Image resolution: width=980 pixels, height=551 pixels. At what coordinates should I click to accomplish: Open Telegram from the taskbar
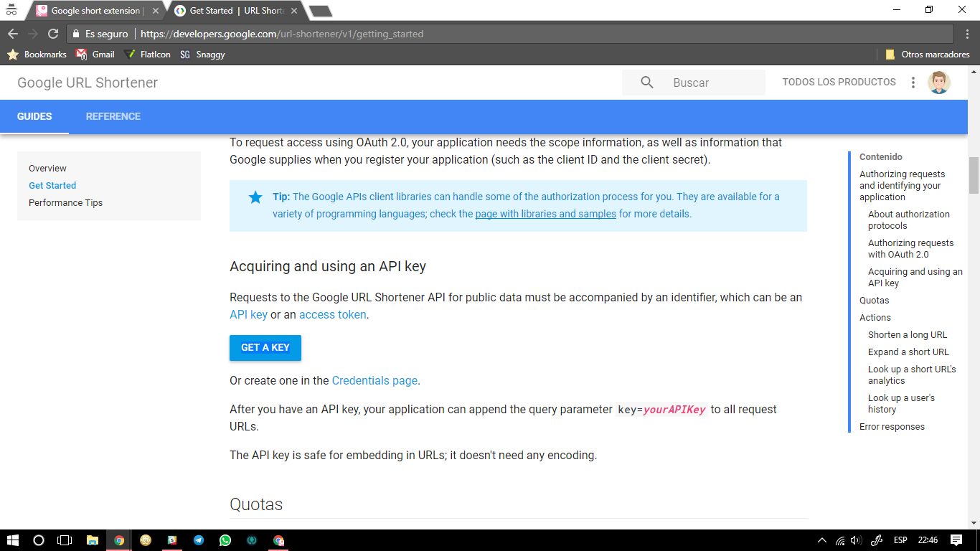199,540
